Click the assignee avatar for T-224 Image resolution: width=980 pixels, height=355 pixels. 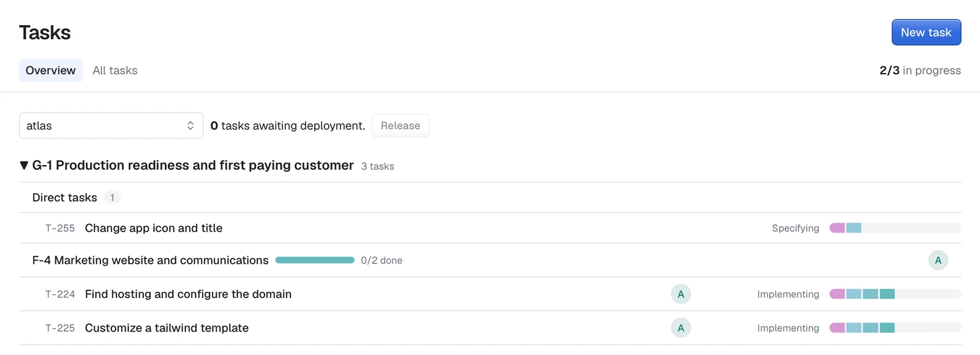tap(680, 294)
